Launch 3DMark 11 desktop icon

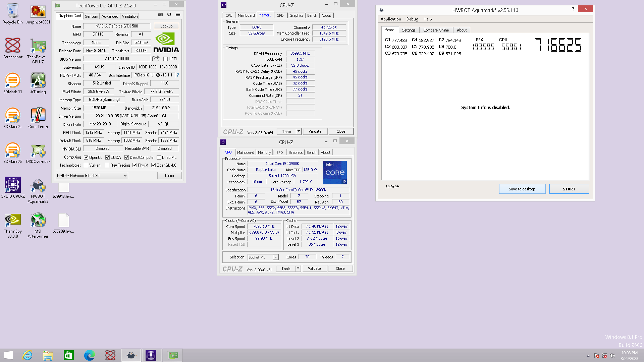[x=13, y=83]
